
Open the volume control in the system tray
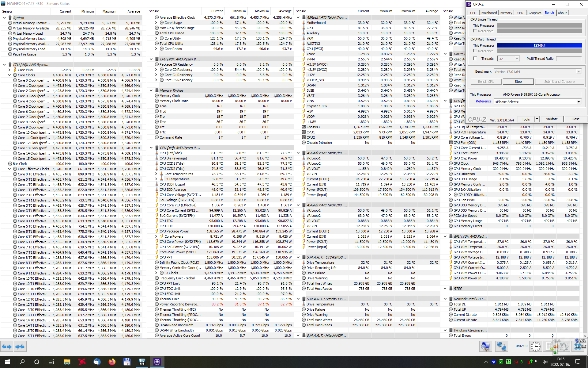coord(545,362)
